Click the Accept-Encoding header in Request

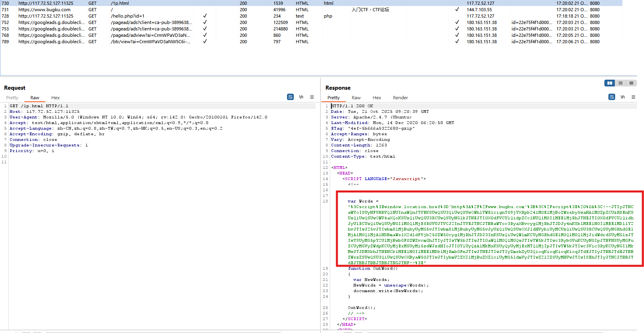[x=57, y=134]
